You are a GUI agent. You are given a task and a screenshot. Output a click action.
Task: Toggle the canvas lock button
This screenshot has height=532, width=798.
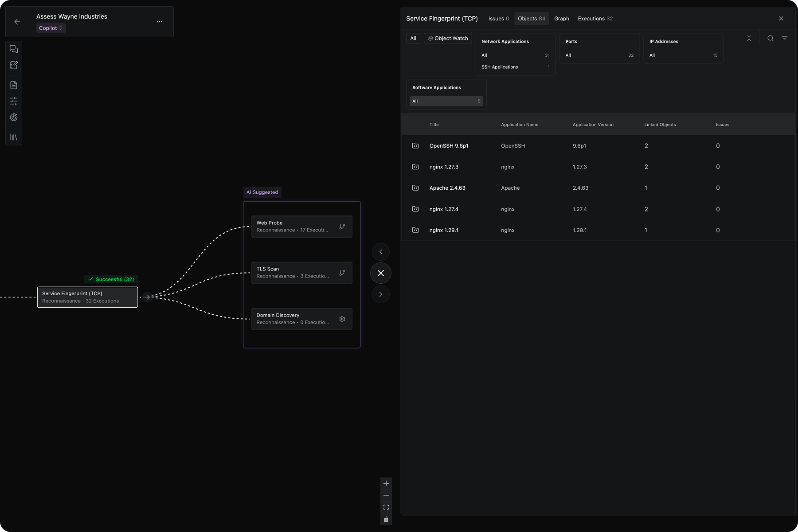pos(386,519)
